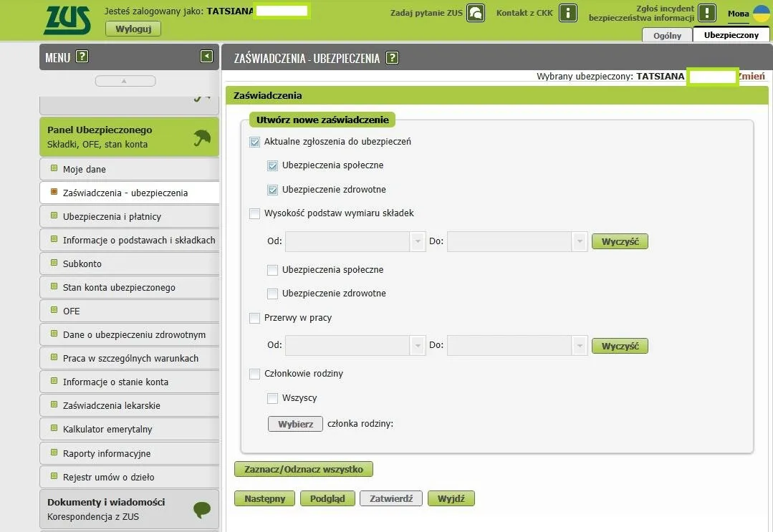Click the Zaznacz/Odznacz wszystko button
The height and width of the screenshot is (532, 773).
(304, 469)
